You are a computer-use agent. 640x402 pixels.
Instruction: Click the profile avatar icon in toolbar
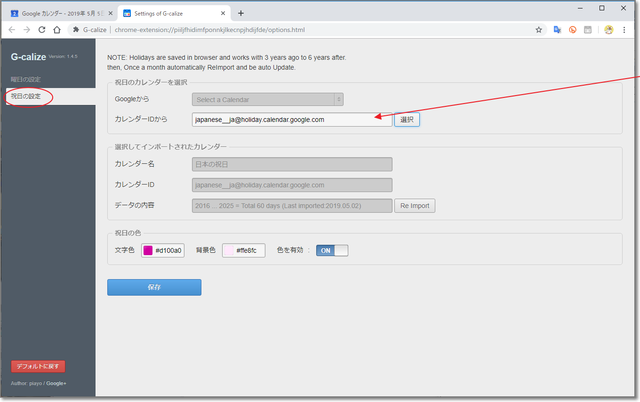click(x=610, y=30)
